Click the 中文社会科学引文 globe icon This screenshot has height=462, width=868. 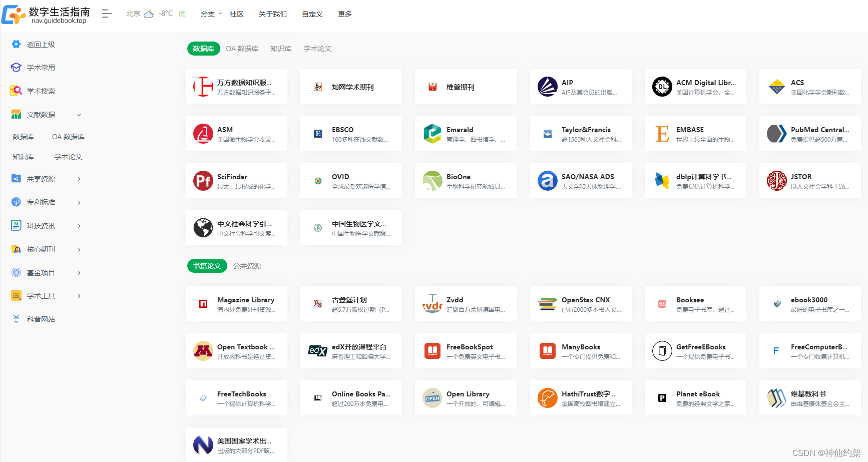point(203,228)
